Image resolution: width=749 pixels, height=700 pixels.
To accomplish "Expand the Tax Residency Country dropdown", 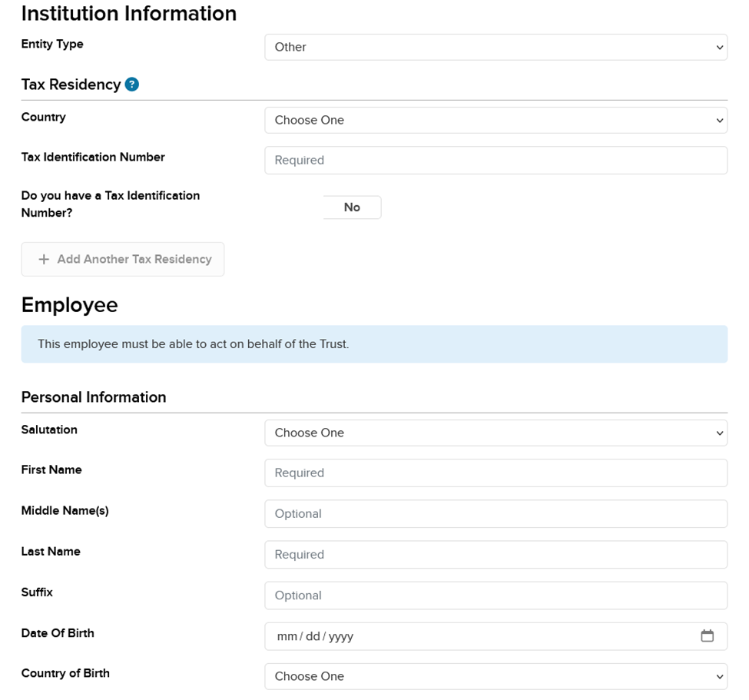I will pos(495,120).
